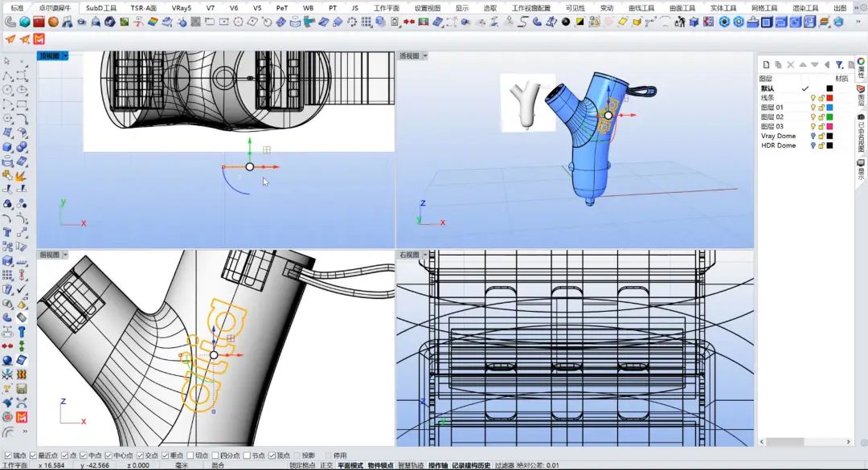
Task: Open the 曲线工具 tab
Action: pos(641,7)
